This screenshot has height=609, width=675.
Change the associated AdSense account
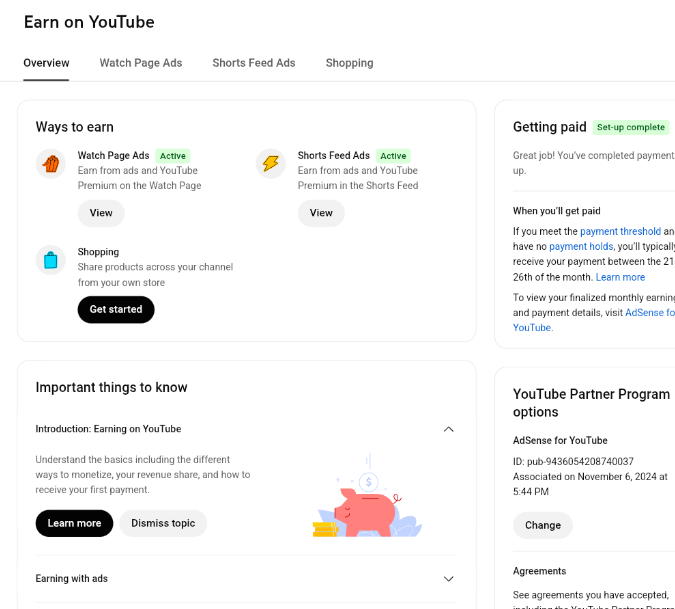pos(543,525)
